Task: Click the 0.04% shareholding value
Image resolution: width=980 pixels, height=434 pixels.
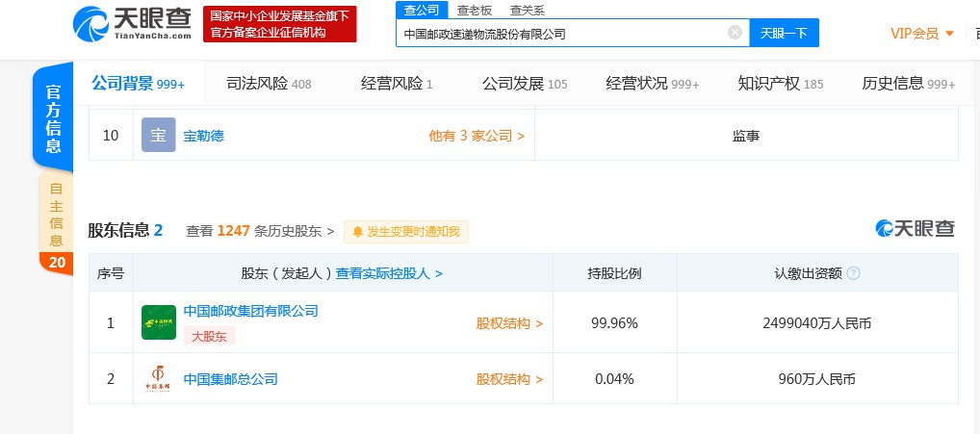Action: (614, 379)
